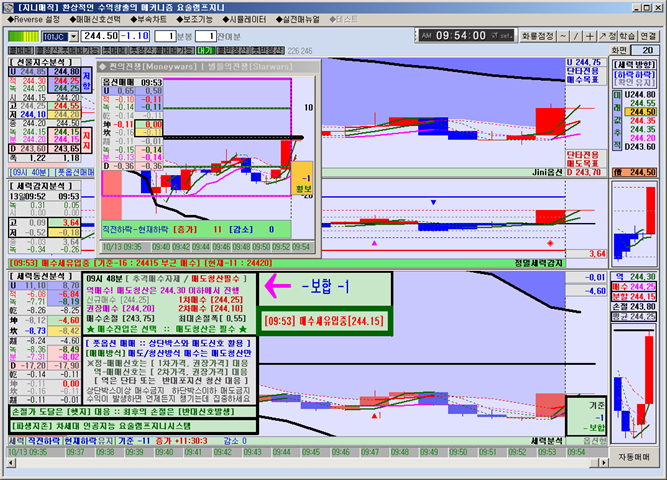The height and width of the screenshot is (480, 667).
Task: Click the 역 244.30 price row
Action: tap(634, 277)
